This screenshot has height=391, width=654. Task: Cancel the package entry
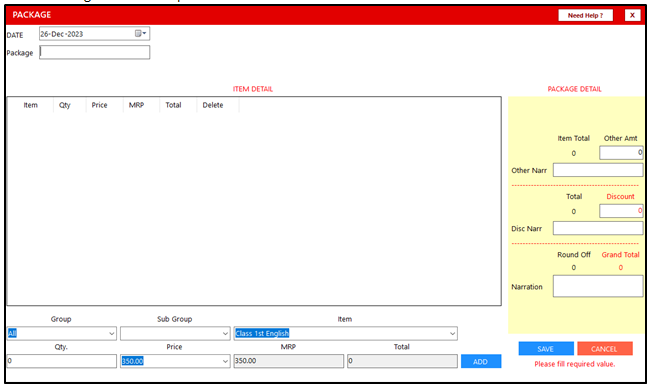605,348
